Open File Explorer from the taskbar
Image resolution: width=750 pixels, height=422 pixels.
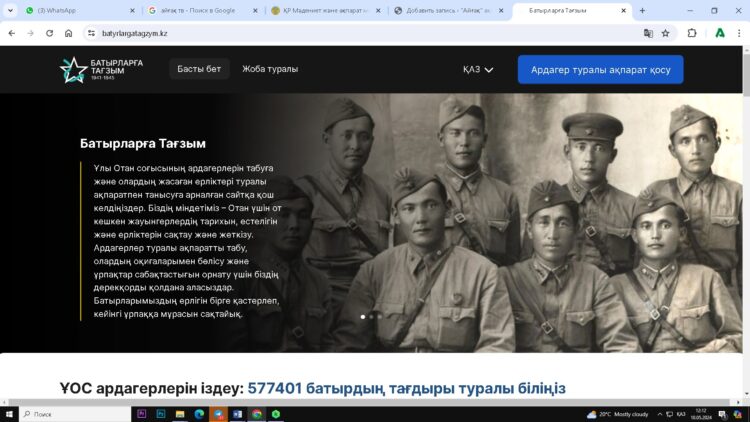coord(180,414)
